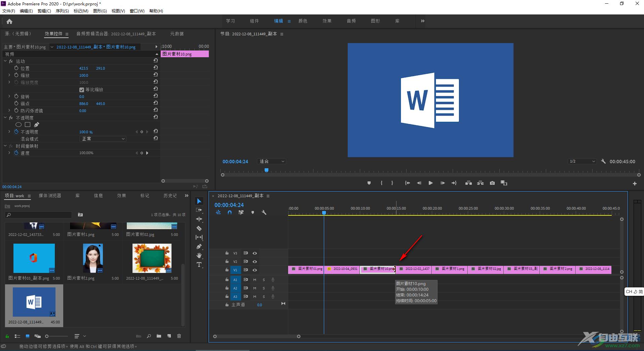Select the Selection tool arrow
The width and height of the screenshot is (644, 351).
[x=199, y=201]
